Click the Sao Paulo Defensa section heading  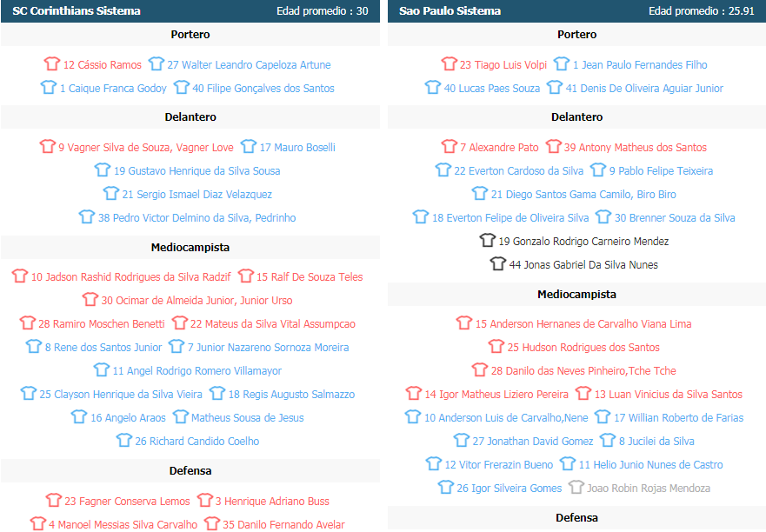[576, 517]
